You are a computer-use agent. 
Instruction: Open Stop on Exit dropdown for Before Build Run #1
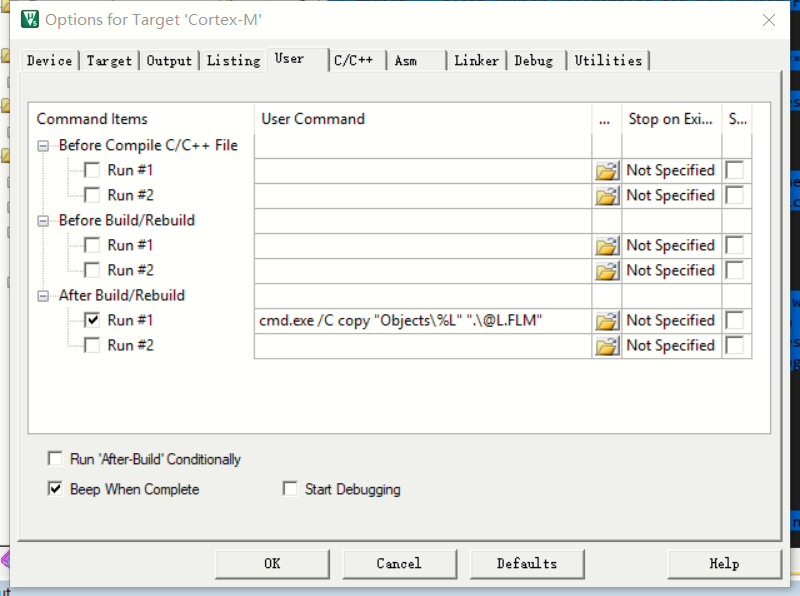point(671,245)
